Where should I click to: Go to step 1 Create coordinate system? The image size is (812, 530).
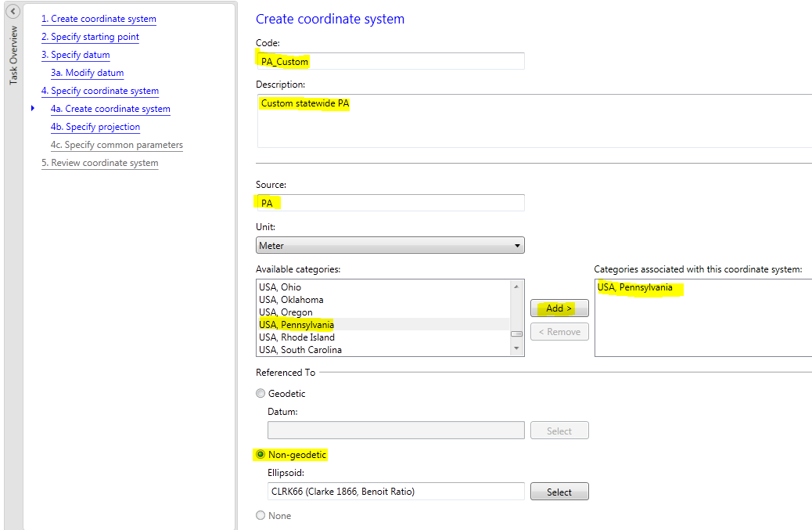coord(99,19)
